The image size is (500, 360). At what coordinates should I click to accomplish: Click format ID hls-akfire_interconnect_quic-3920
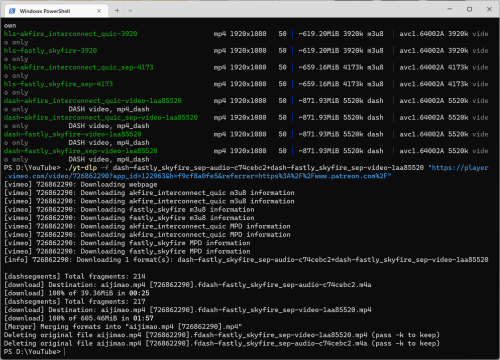(71, 34)
